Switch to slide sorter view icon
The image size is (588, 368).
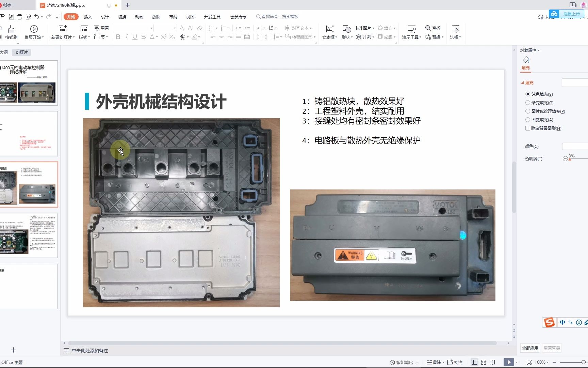coord(484,362)
